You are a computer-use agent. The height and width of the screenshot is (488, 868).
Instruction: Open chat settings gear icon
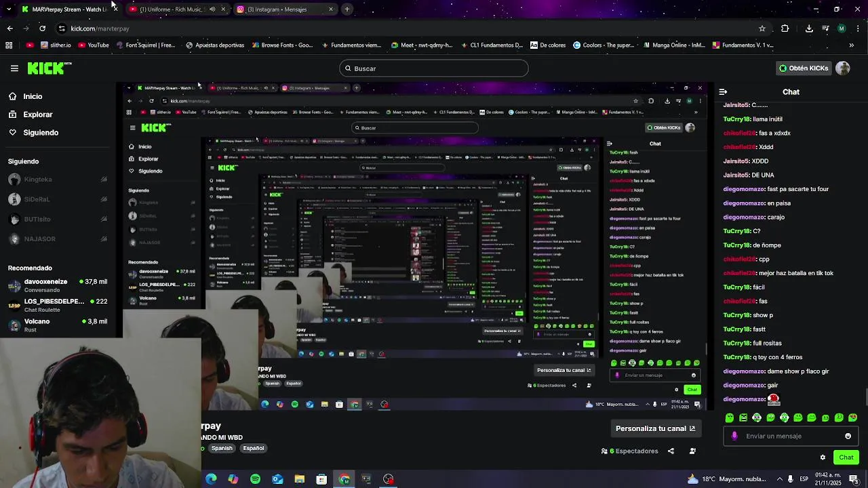pos(823,457)
